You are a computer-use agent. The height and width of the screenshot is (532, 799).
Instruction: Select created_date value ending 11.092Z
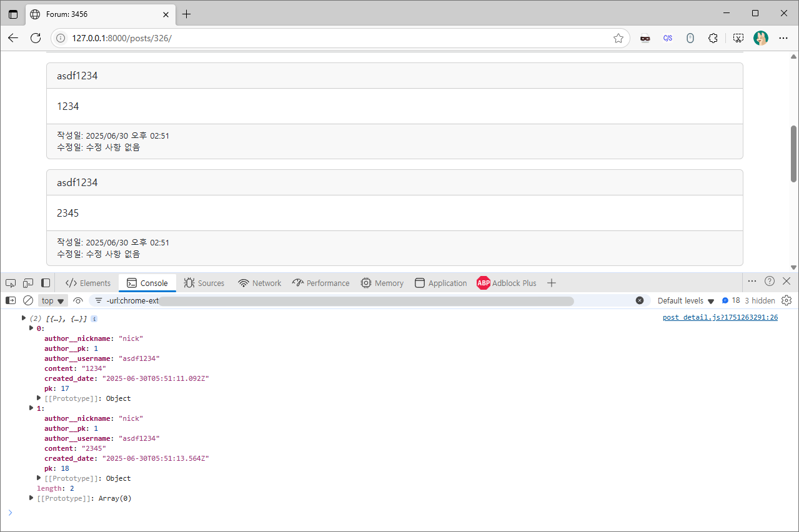[156, 378]
